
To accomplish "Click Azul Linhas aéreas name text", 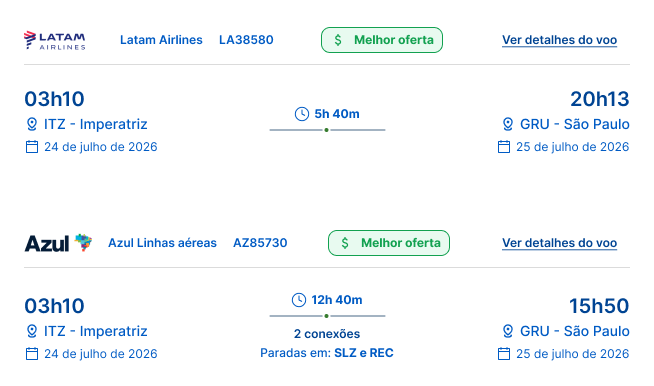I will [x=162, y=243].
